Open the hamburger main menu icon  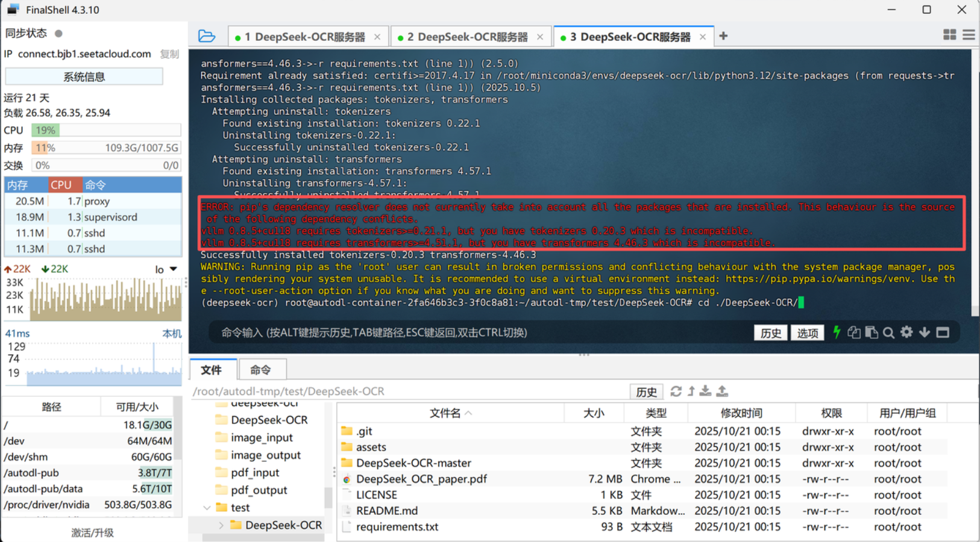(x=969, y=36)
